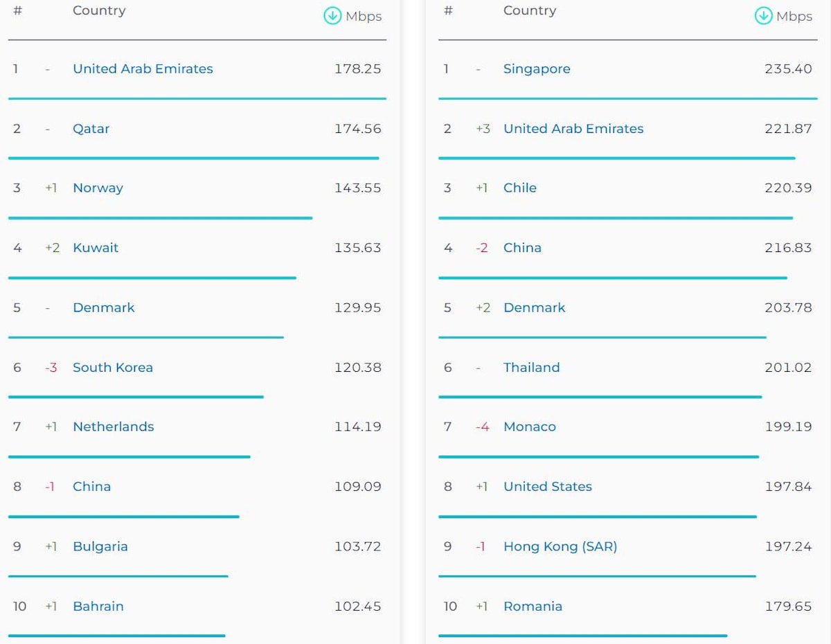Open the Hong Kong (SAR) link

560,546
